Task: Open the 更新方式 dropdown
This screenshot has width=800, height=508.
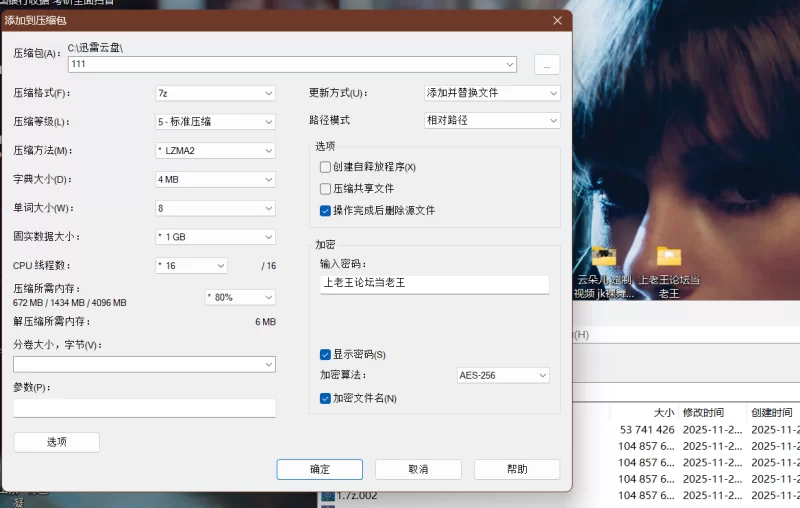Action: click(x=492, y=93)
